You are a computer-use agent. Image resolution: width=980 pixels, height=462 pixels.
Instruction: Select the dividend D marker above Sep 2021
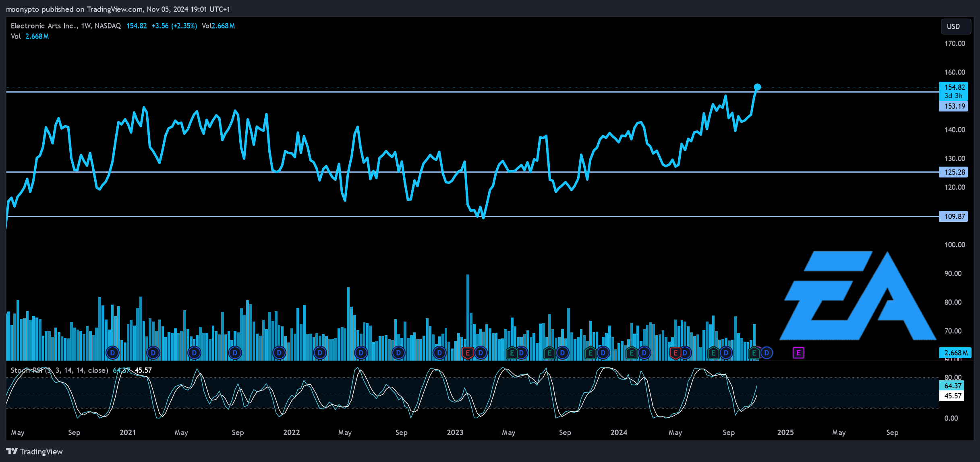point(235,353)
